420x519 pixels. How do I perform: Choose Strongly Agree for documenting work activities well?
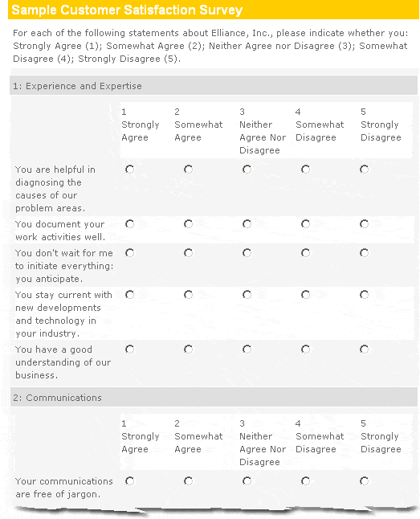point(130,224)
